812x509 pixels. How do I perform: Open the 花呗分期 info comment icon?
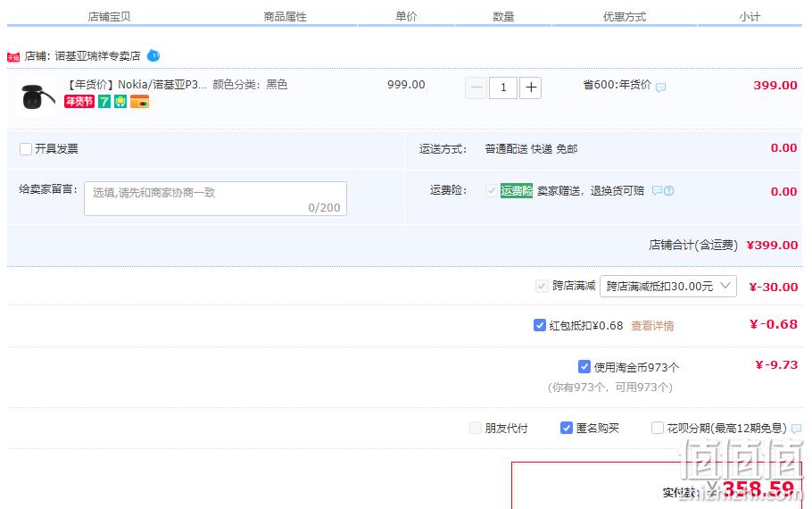[797, 429]
